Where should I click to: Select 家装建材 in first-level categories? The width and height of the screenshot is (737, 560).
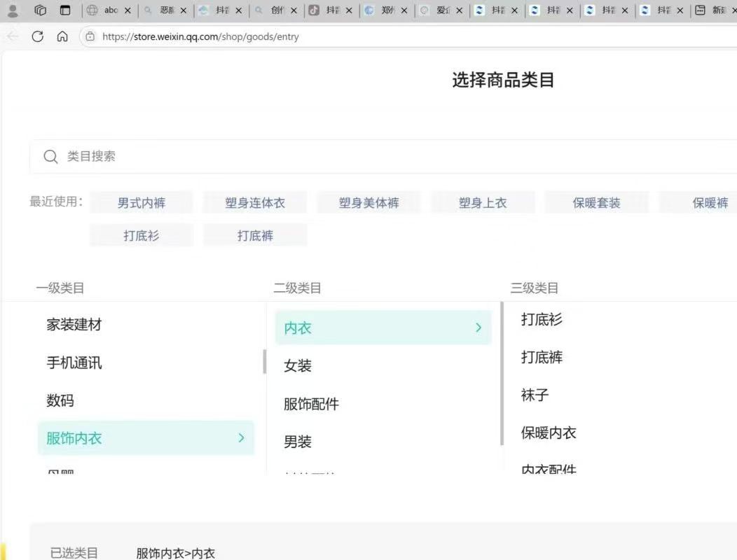tap(74, 325)
